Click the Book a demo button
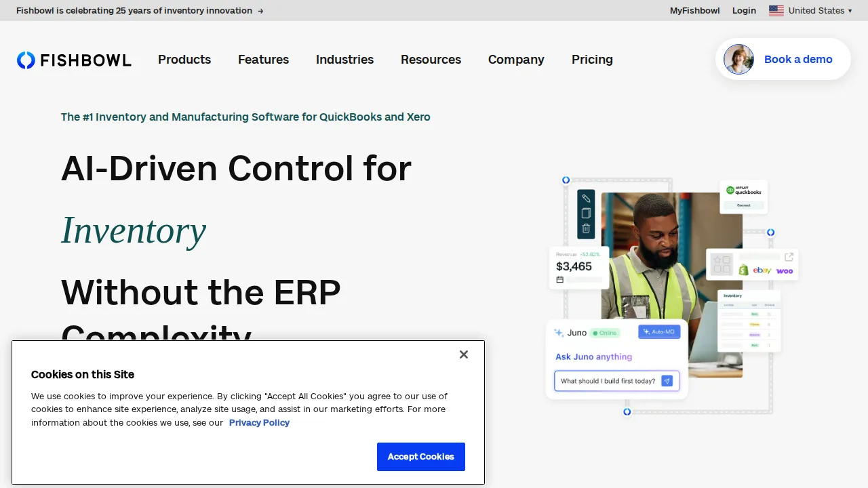The width and height of the screenshot is (868, 488). pos(783,59)
